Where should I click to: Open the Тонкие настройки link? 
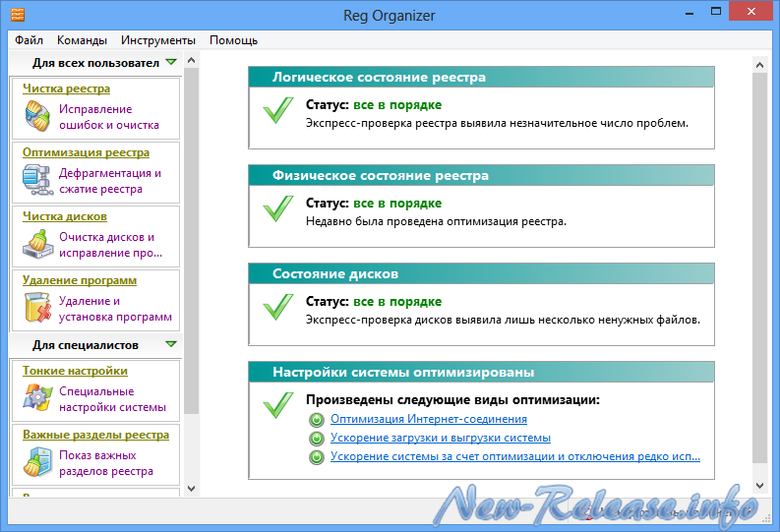point(75,371)
